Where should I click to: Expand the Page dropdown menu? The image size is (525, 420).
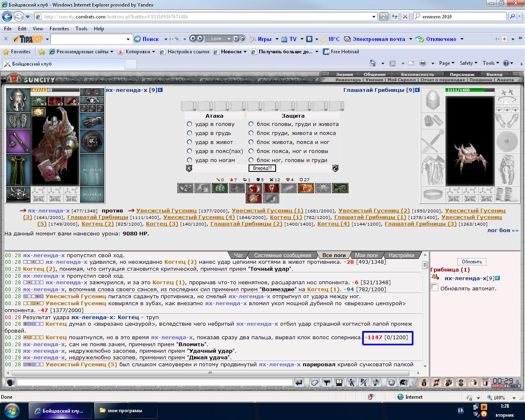(447, 63)
